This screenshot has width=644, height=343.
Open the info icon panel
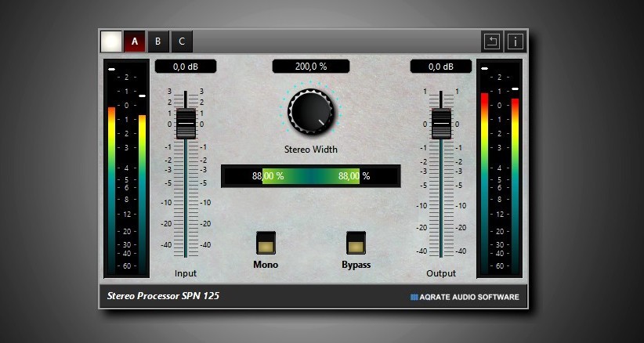[x=516, y=42]
